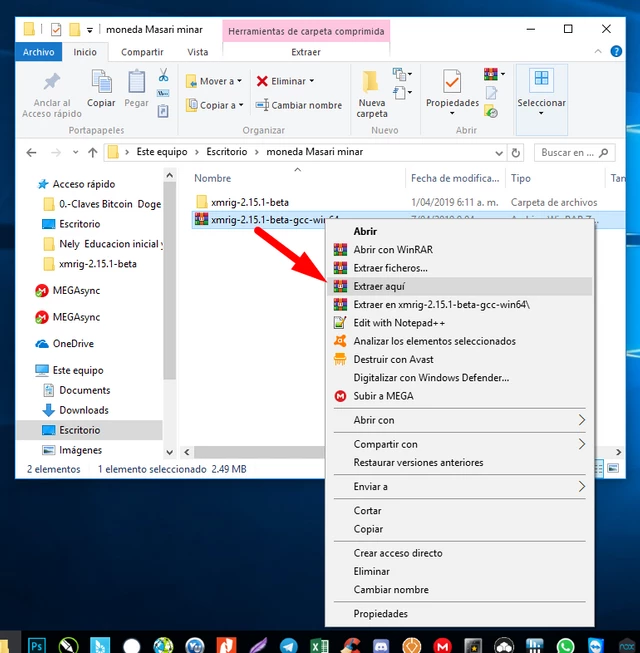Choose Subir a MEGA
The height and width of the screenshot is (653, 640).
pyautogui.click(x=460, y=396)
